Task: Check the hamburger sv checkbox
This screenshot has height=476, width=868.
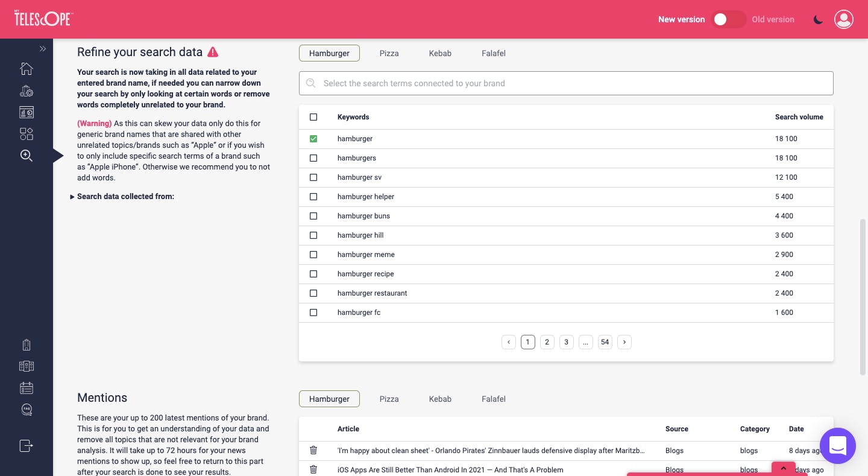Action: 313,177
